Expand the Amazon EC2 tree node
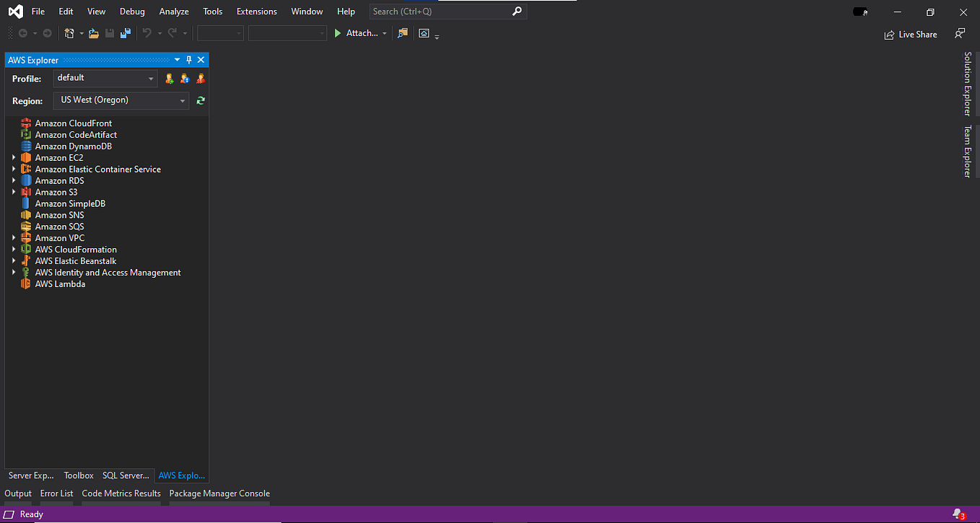The image size is (980, 523). [x=14, y=157]
